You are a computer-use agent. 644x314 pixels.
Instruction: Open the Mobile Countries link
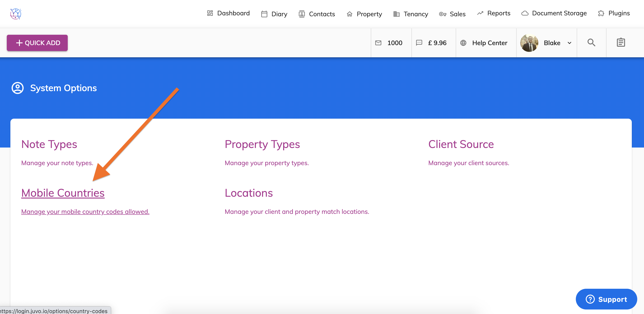tap(63, 193)
